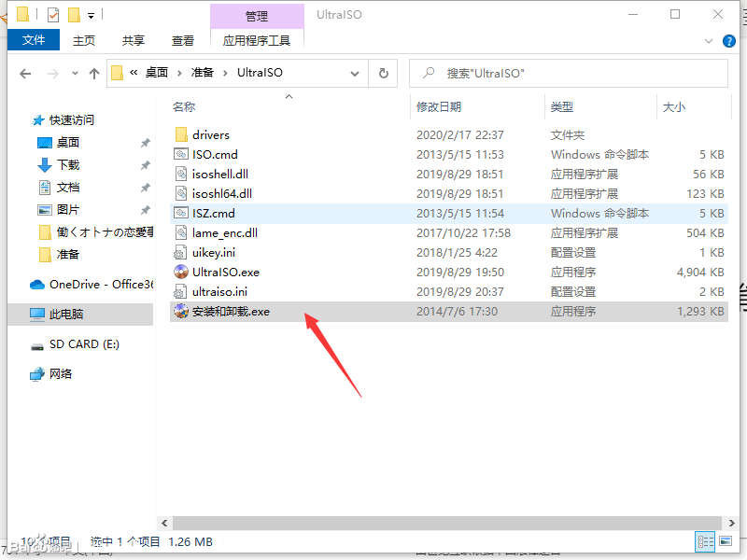
Task: Click the horizontal scrollbar thumb
Action: pos(447,523)
